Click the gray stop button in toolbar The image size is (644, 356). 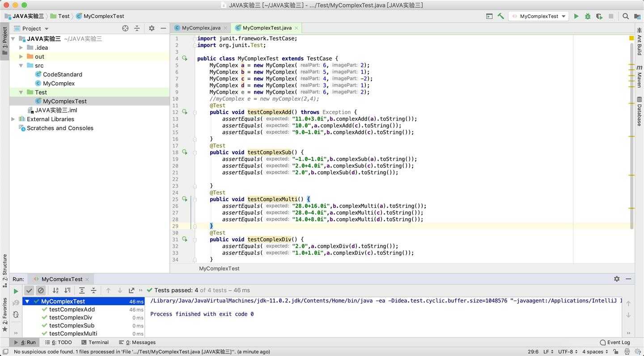(x=611, y=16)
